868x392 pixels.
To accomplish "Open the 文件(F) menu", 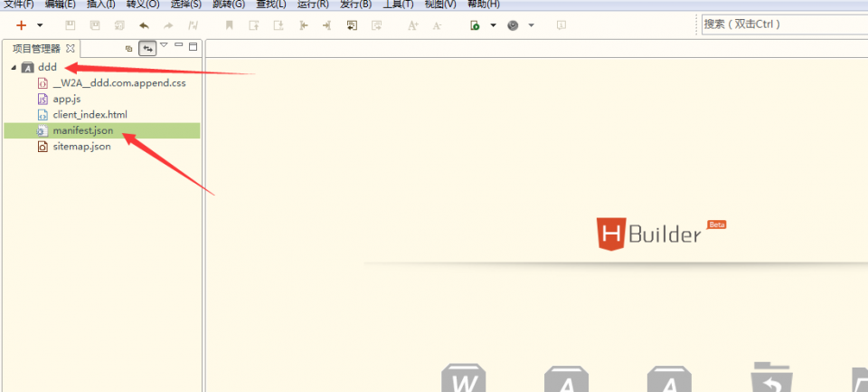I will (x=19, y=5).
